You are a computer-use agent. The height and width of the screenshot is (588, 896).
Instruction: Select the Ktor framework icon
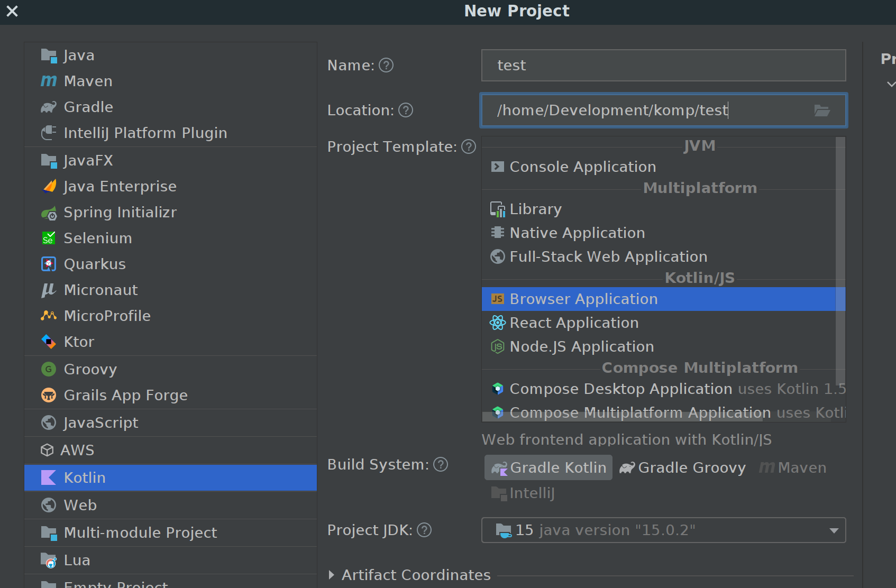pos(49,342)
